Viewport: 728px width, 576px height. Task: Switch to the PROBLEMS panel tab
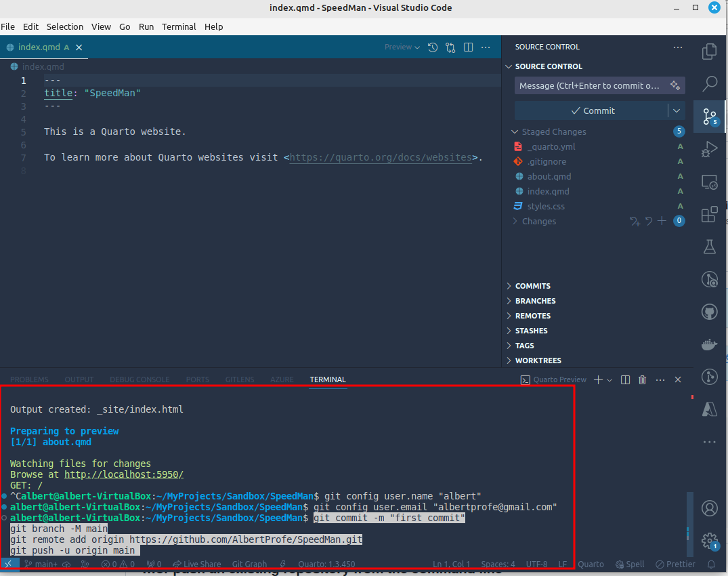point(29,379)
